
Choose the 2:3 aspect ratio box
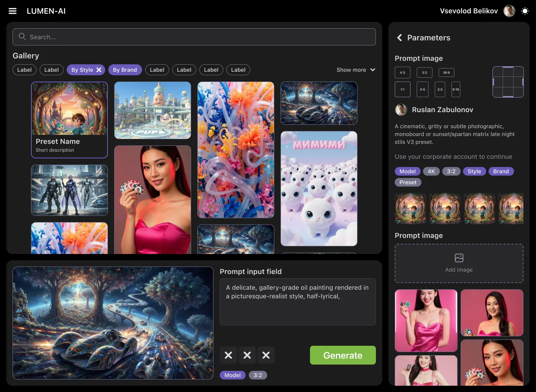pos(440,89)
